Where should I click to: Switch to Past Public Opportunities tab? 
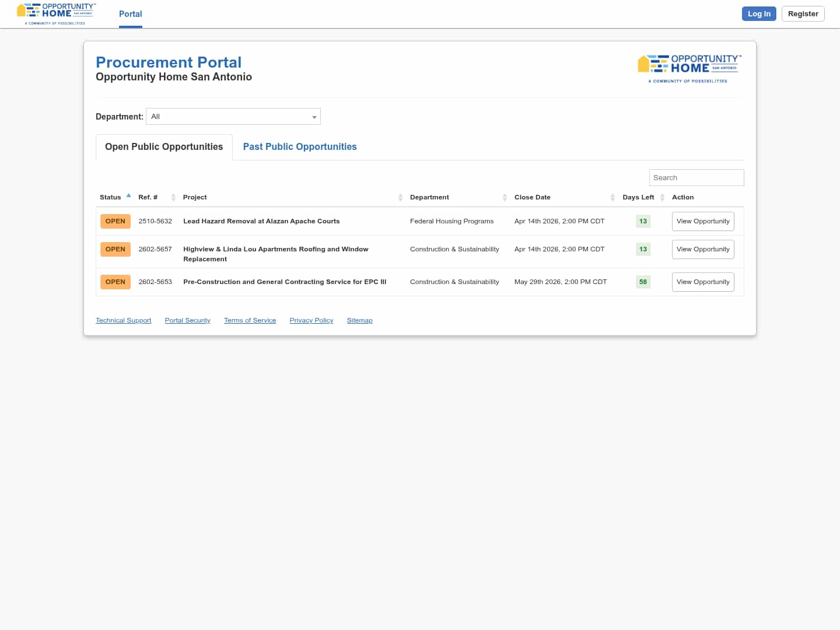coord(299,147)
